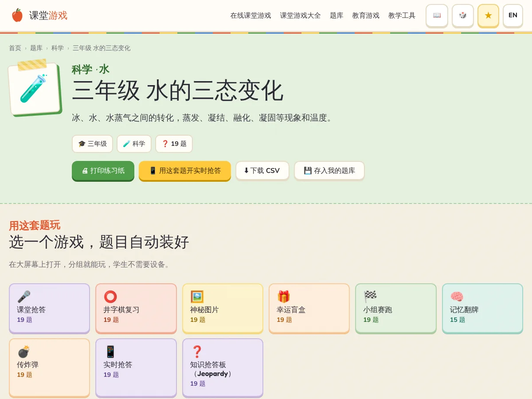Click the 井字棋复习 card title
The width and height of the screenshot is (532, 399).
click(121, 310)
